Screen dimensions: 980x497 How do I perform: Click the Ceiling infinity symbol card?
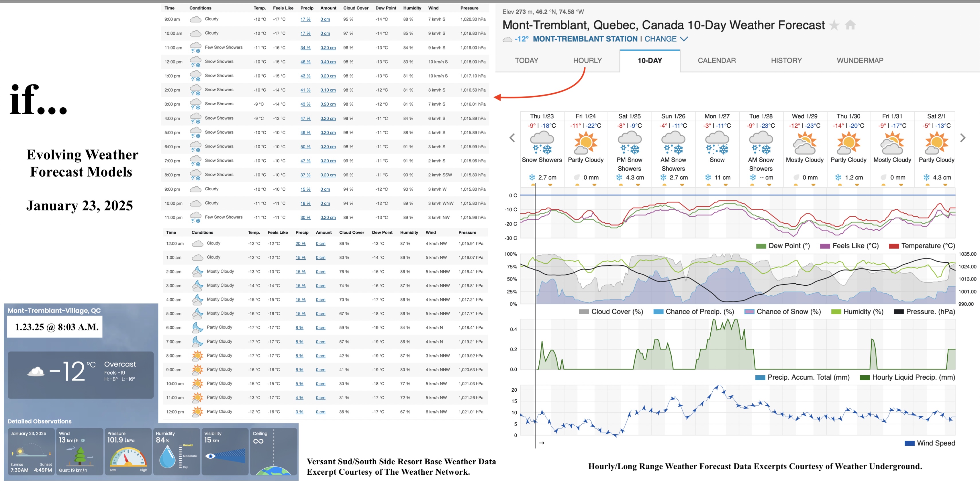pos(274,452)
